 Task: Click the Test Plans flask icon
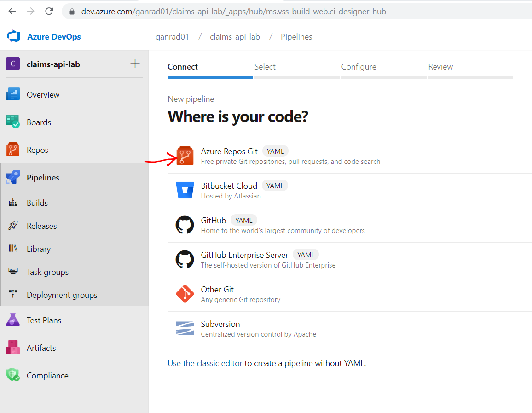pyautogui.click(x=13, y=320)
